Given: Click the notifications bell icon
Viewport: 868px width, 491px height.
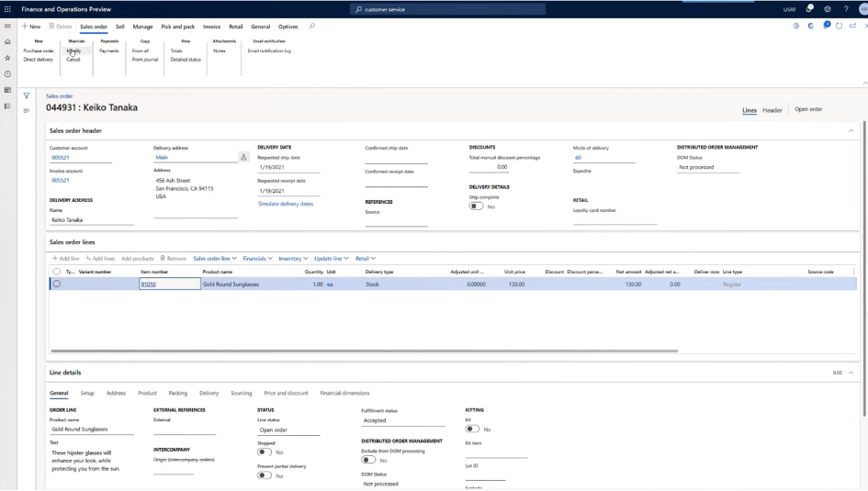Looking at the screenshot, I should pyautogui.click(x=809, y=8).
